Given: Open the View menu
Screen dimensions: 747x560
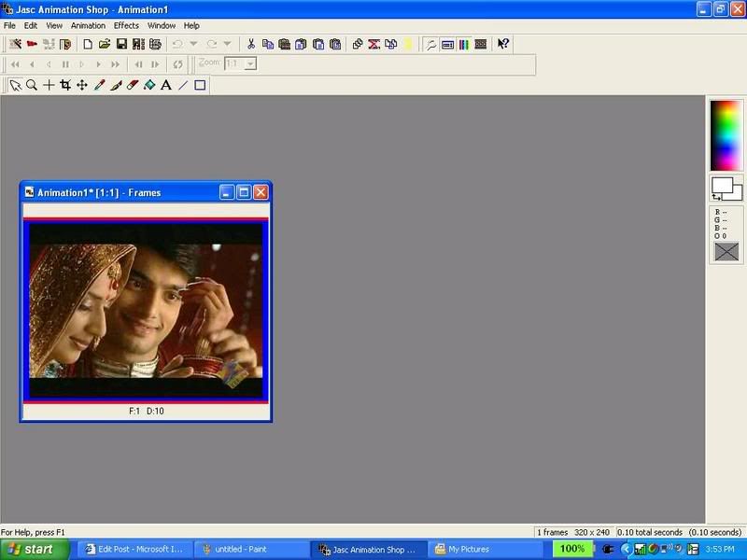Looking at the screenshot, I should (x=54, y=26).
